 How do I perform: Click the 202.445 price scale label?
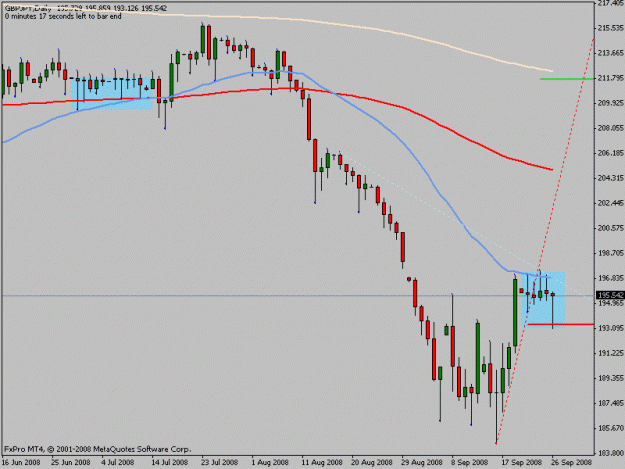[x=610, y=203]
